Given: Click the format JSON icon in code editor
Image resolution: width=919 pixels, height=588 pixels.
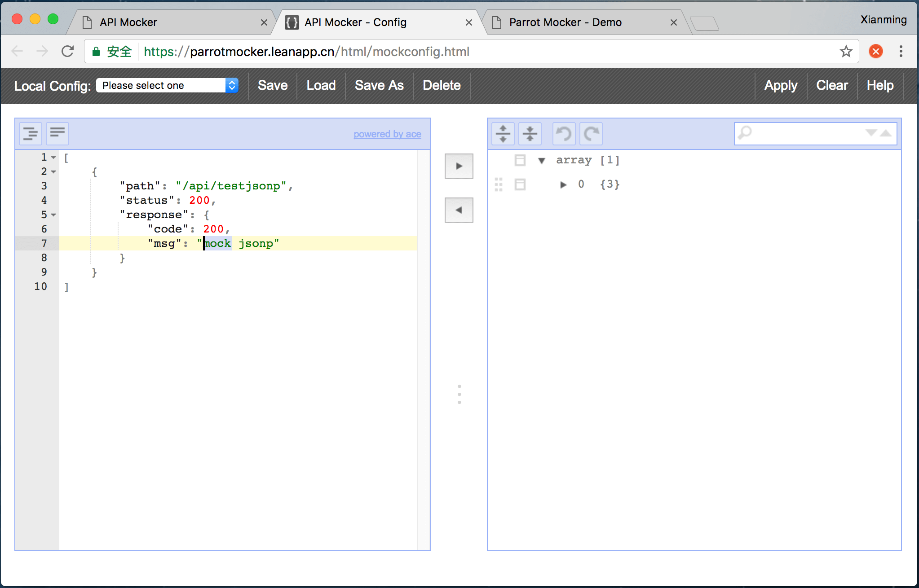Looking at the screenshot, I should (x=31, y=134).
